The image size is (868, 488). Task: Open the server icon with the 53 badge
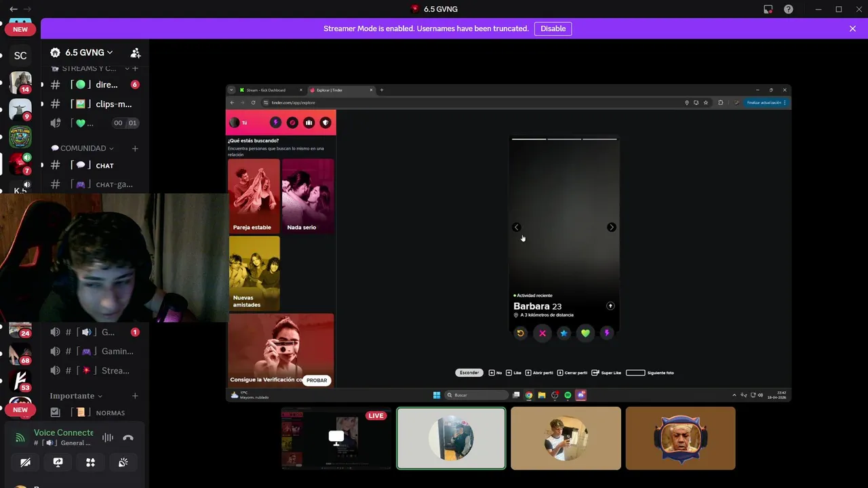coord(20,382)
